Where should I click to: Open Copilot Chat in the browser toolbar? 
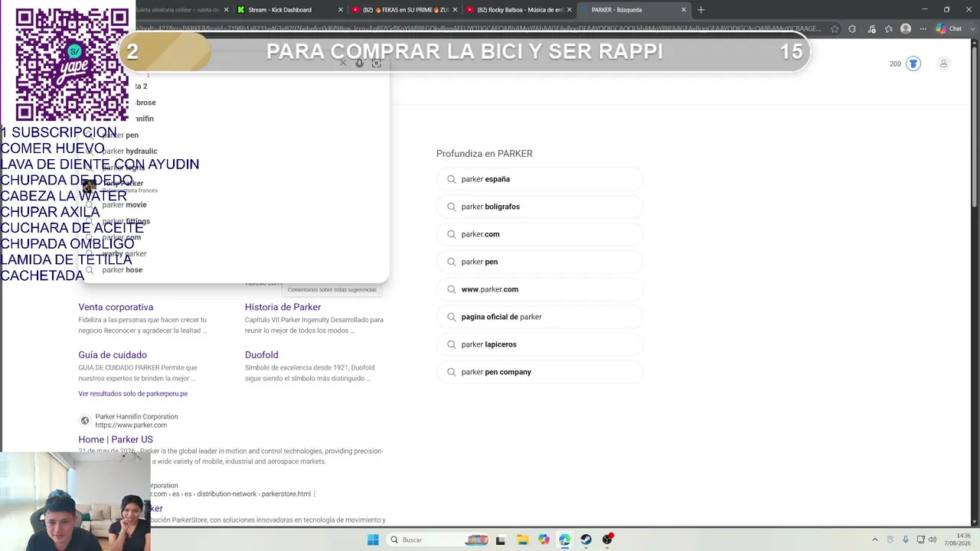949,29
